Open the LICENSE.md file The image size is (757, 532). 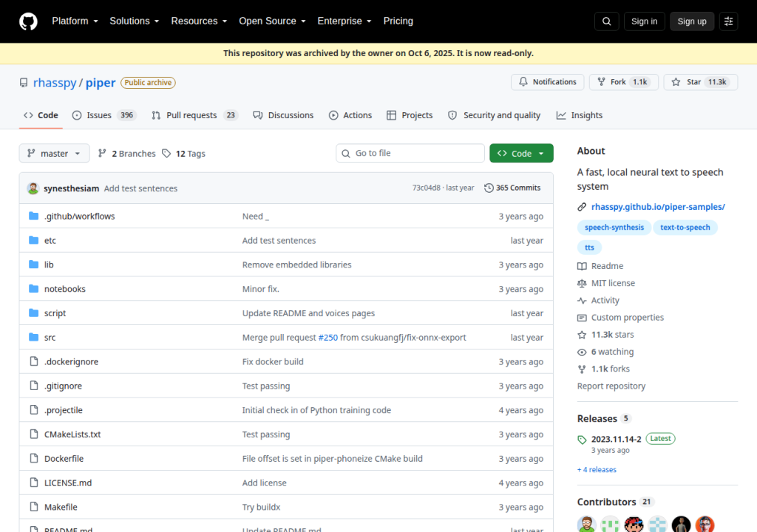coord(68,482)
